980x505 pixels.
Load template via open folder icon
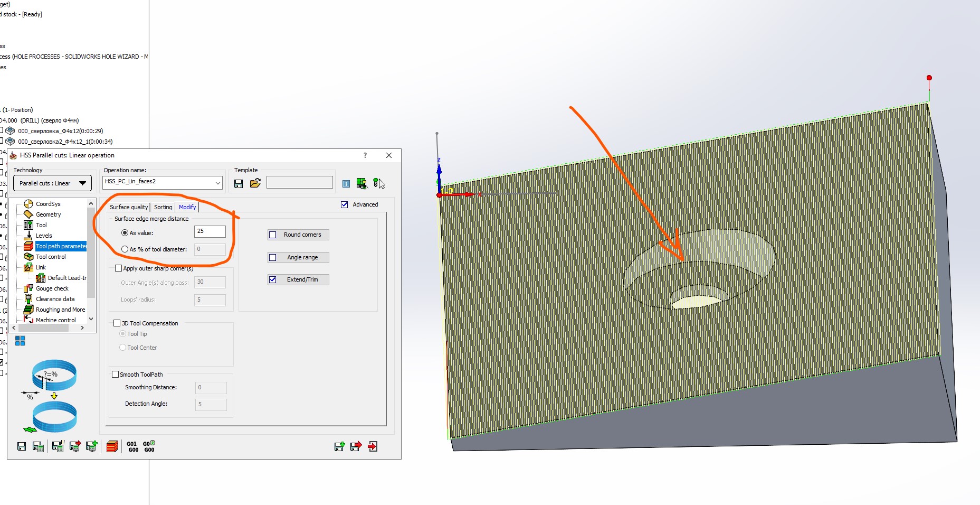(255, 183)
